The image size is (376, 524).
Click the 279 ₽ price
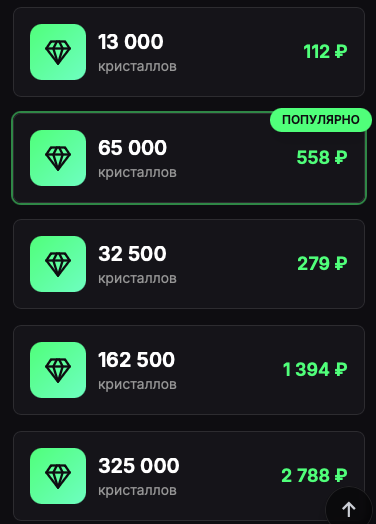322,263
